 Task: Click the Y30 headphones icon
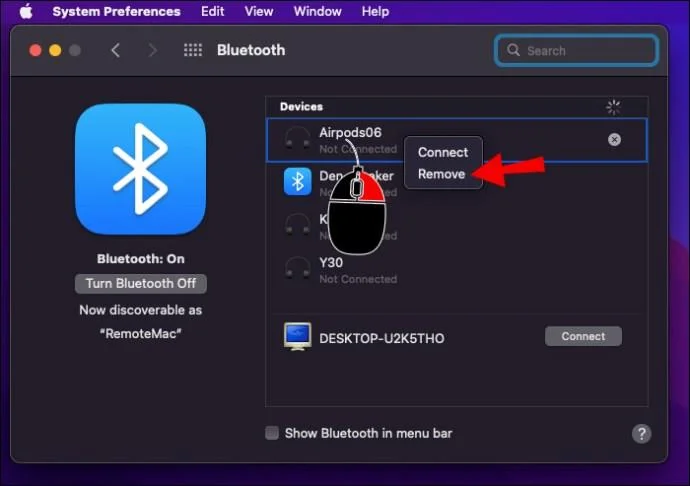pos(297,269)
